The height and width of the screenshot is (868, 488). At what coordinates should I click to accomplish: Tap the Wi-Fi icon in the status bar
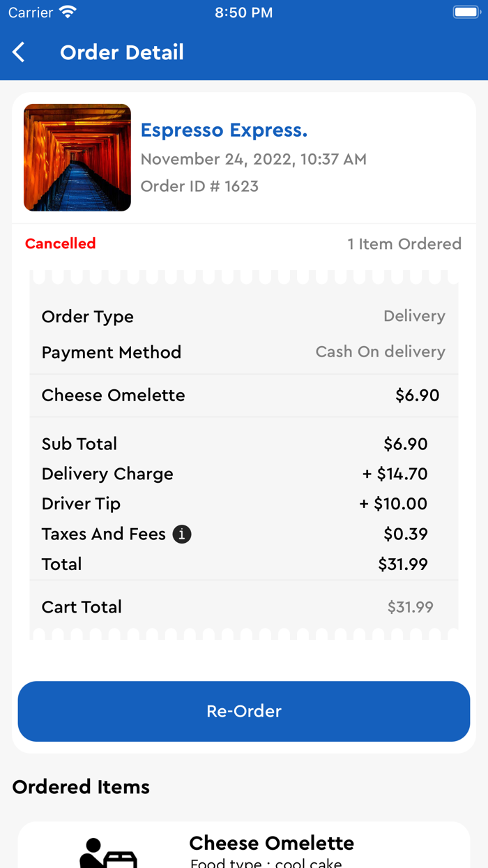click(x=68, y=11)
